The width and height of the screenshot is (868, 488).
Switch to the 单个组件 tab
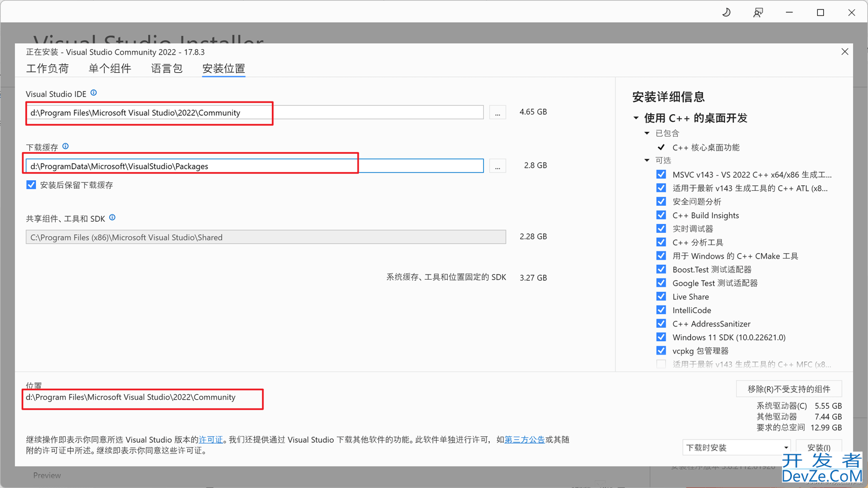pos(110,68)
